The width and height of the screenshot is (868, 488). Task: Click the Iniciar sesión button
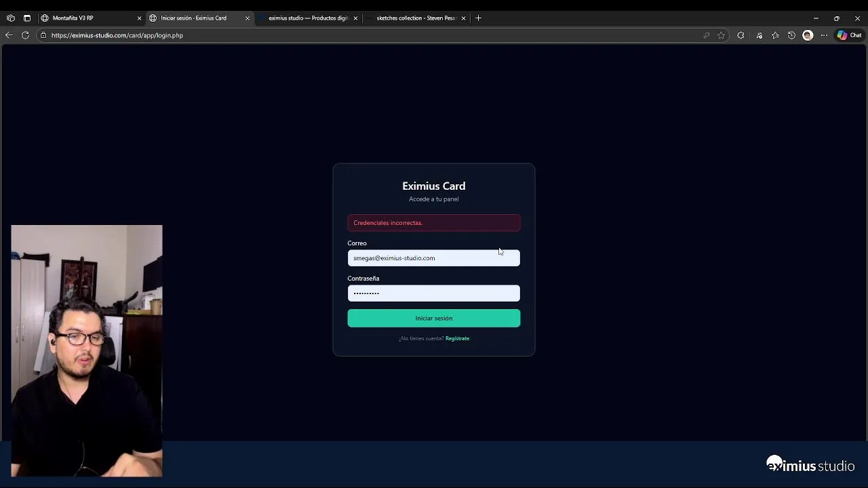[x=434, y=319]
